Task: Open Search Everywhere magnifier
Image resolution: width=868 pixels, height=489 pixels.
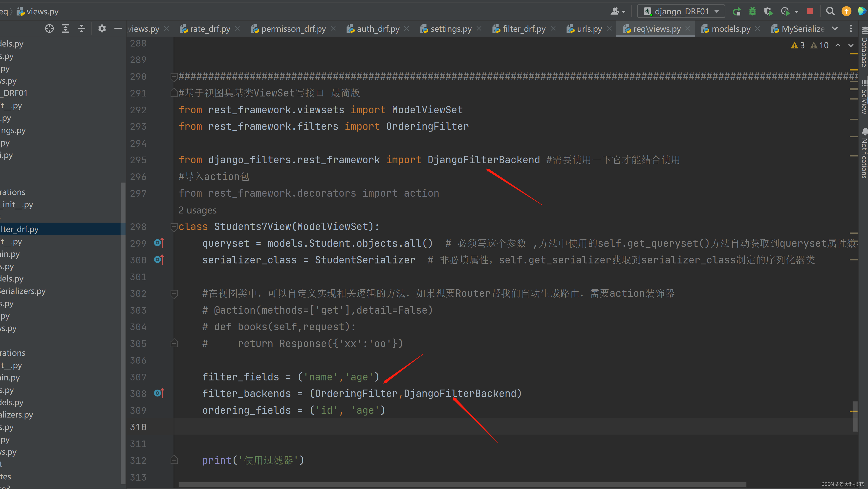Action: 830,11
